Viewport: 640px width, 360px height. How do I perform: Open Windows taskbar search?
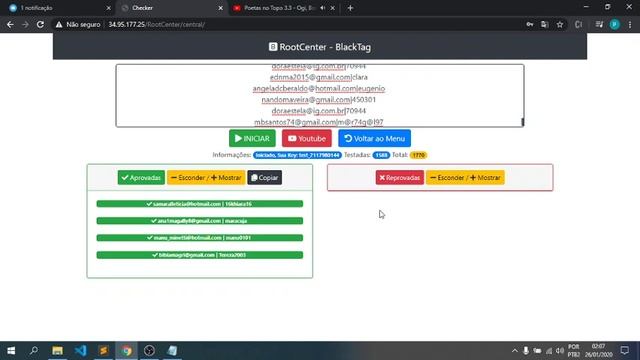[34, 351]
